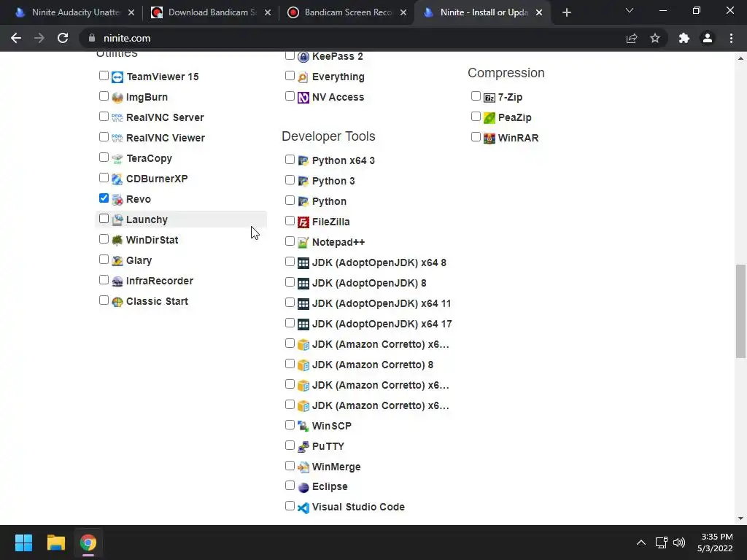Click the JDK (AdoptOpenJDK) x64 11 label

[382, 304]
